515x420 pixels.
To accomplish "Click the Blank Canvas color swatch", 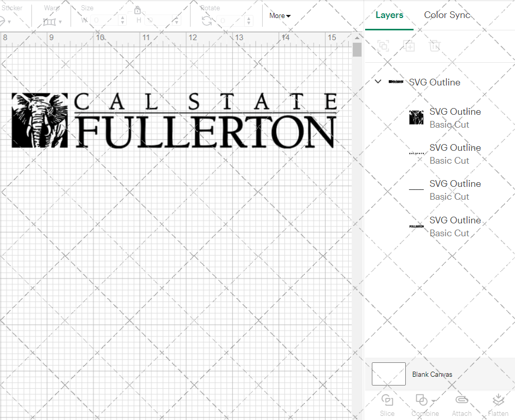I will [x=388, y=374].
